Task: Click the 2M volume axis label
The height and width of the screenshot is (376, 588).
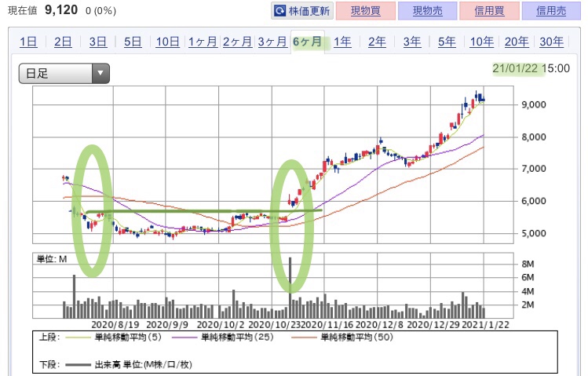Action: coord(528,305)
